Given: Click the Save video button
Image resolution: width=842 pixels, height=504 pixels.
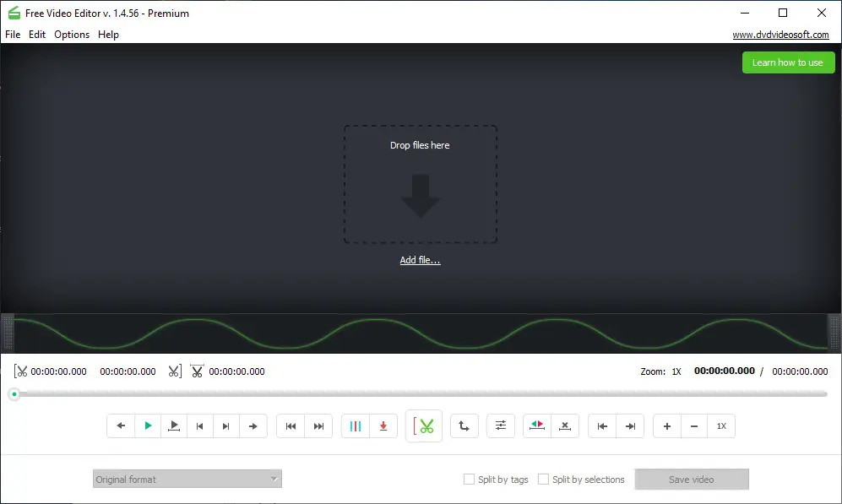Looking at the screenshot, I should (x=692, y=480).
